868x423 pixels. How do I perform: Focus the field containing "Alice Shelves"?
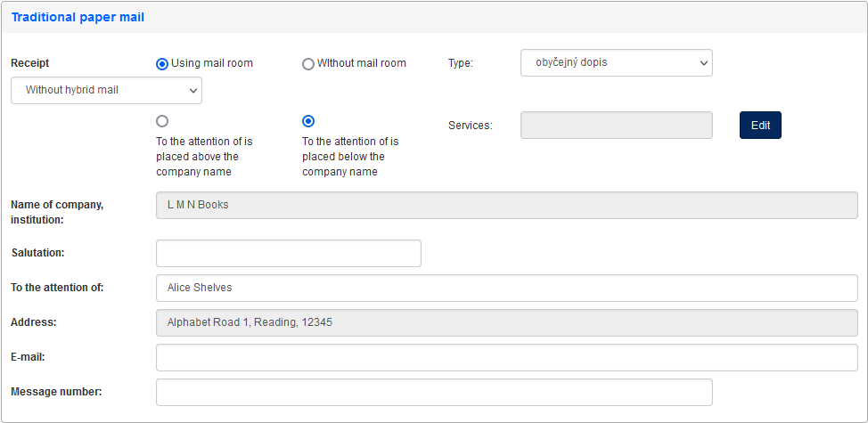coord(506,288)
